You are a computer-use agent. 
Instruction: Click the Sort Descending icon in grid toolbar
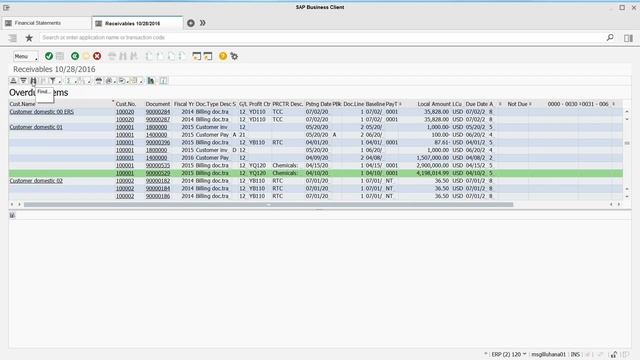pyautogui.click(x=23, y=81)
